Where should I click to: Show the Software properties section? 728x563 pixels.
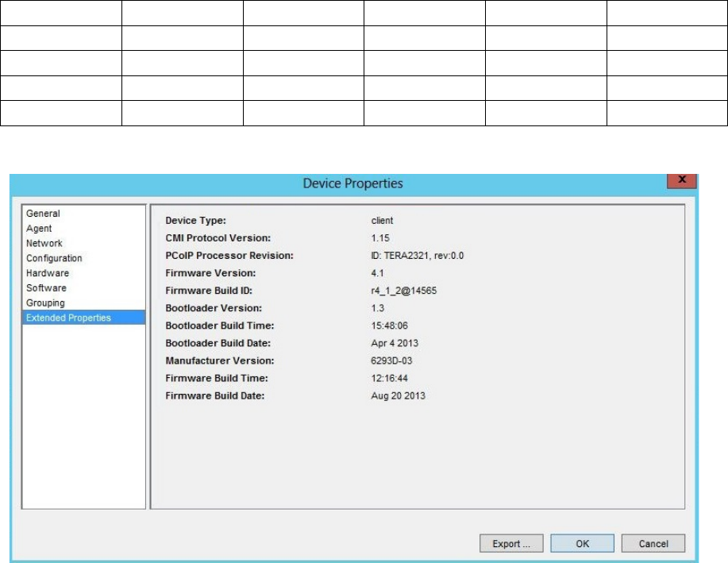pos(46,287)
